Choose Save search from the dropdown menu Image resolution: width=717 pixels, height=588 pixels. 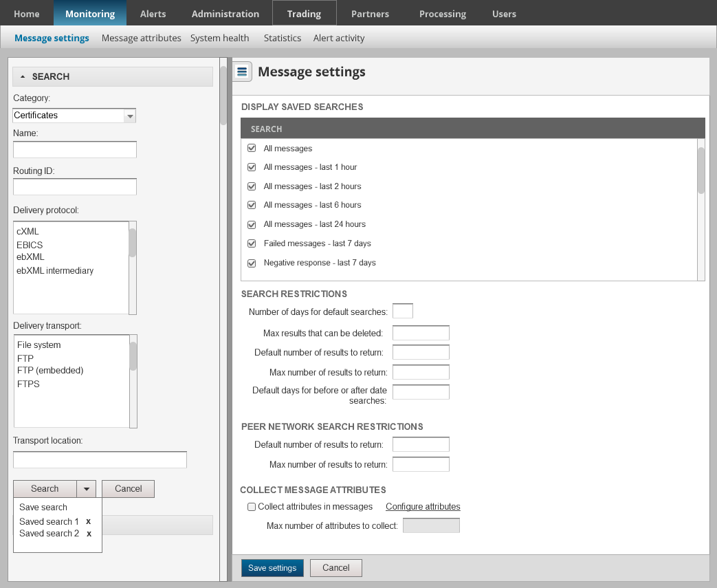pyautogui.click(x=43, y=508)
